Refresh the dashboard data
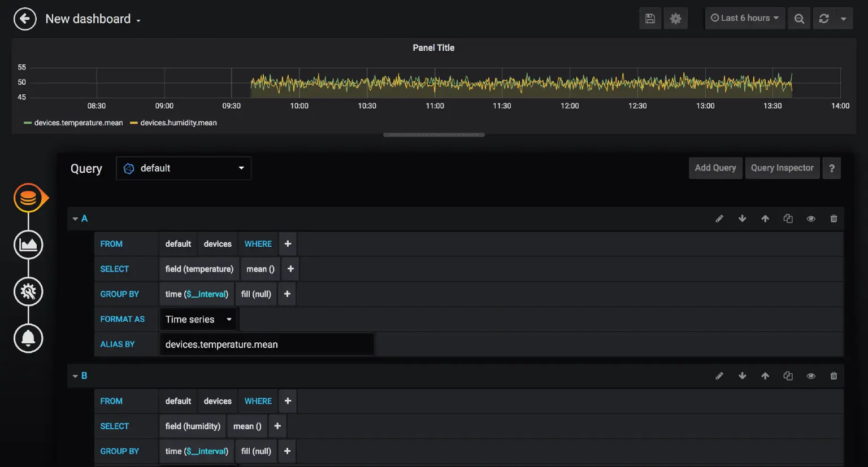 point(824,19)
